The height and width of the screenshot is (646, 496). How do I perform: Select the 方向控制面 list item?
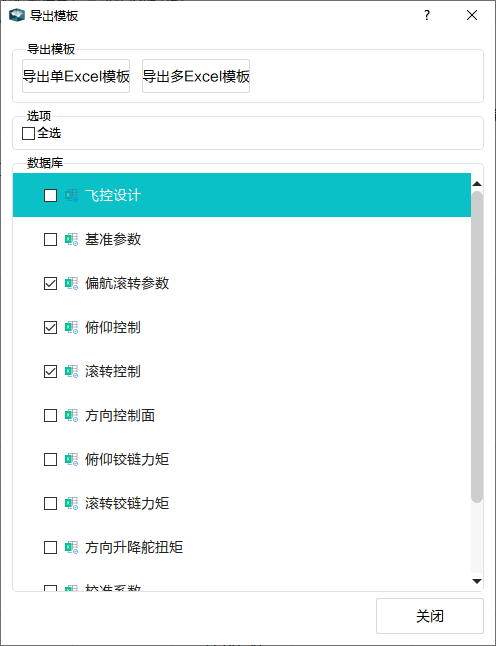coord(242,416)
